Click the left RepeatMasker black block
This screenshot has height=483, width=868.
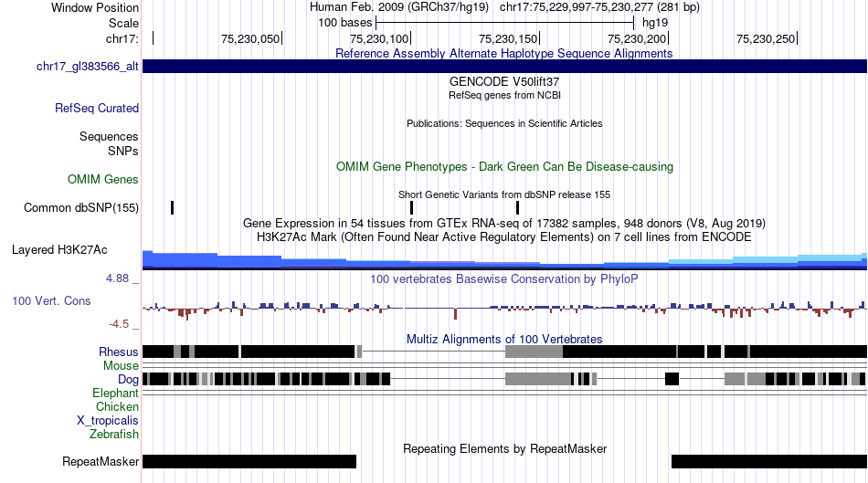[249, 461]
